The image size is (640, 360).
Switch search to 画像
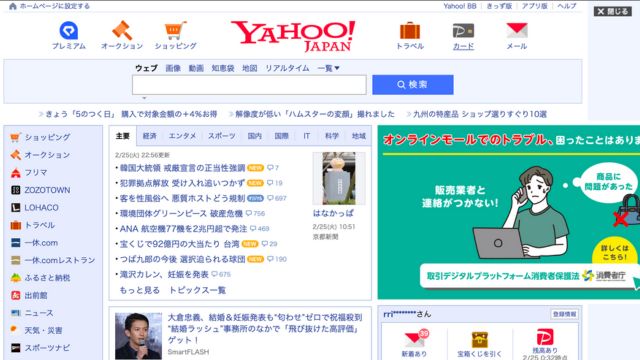(173, 68)
